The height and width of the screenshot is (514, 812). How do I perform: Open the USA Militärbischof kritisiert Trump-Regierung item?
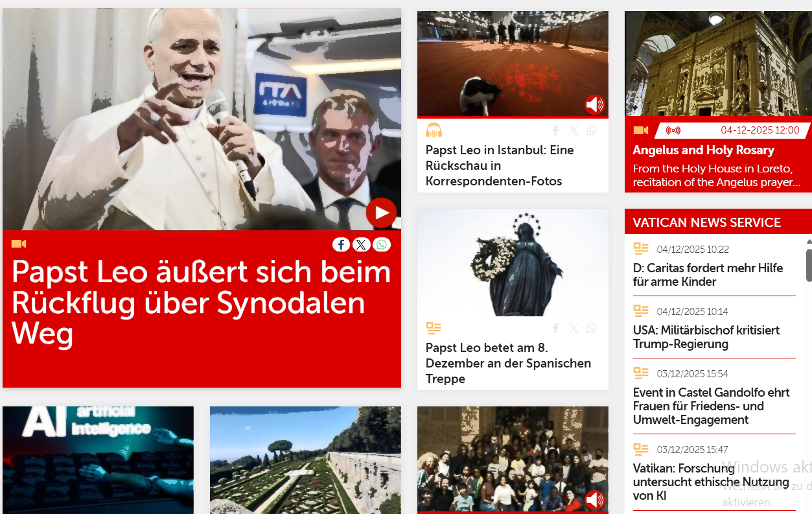click(706, 337)
